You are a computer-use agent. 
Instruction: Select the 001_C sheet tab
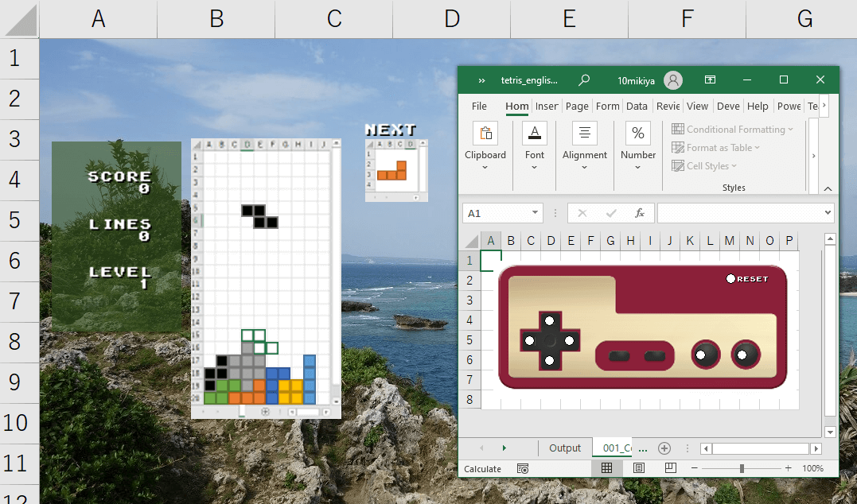pyautogui.click(x=613, y=448)
